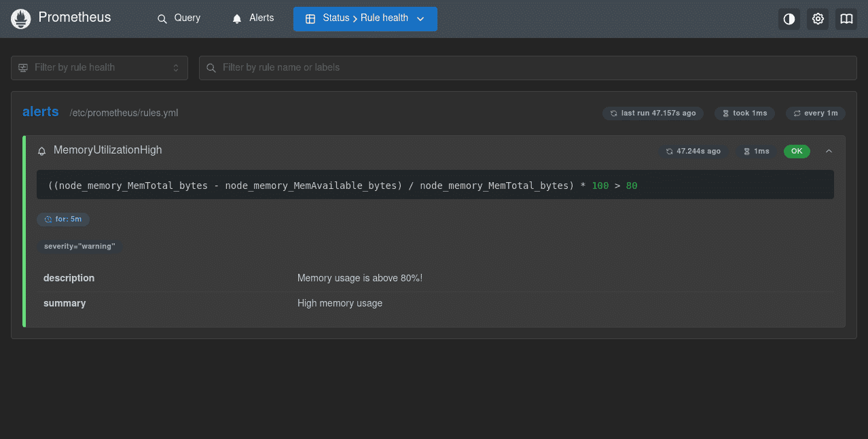Click the bell icon beside MemoryUtilizationHigh
Screen dimensions: 868x439
(42, 151)
